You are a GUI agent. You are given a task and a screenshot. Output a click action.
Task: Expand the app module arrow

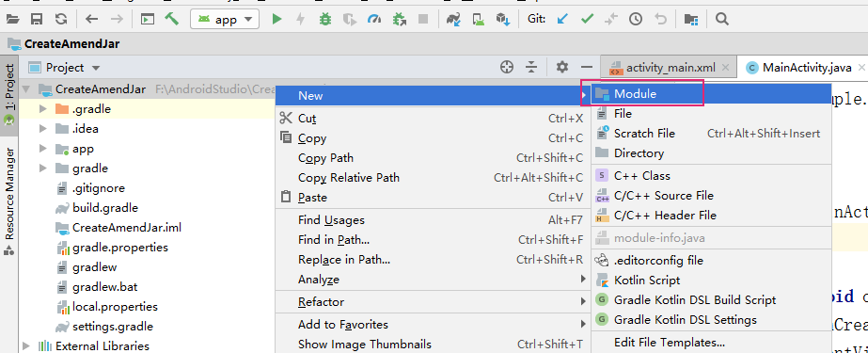(x=43, y=149)
